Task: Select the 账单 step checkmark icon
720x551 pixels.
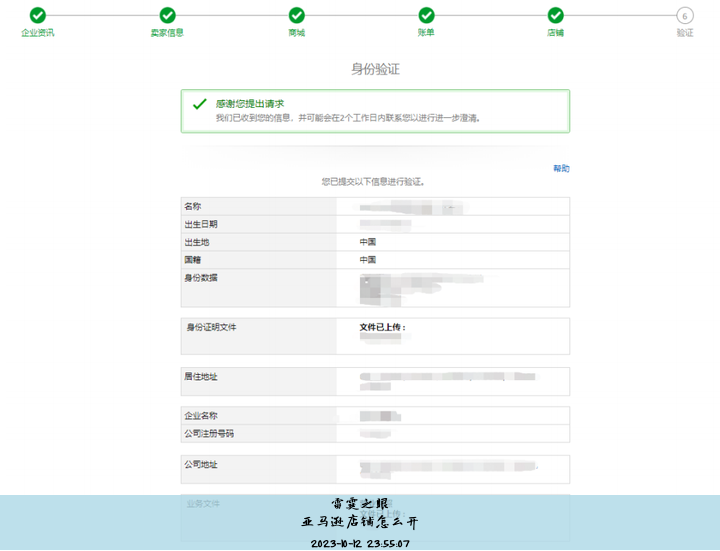Action: point(426,15)
